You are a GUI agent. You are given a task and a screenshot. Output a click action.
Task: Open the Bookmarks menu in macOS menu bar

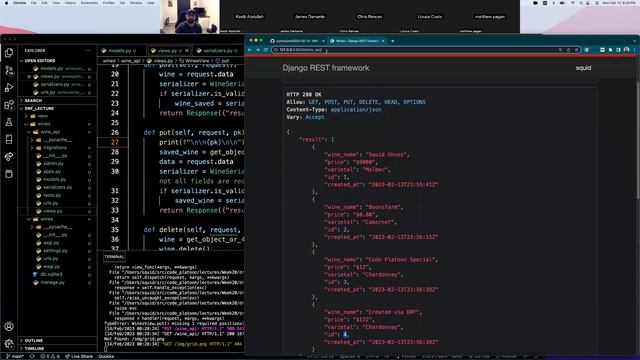(x=89, y=3)
